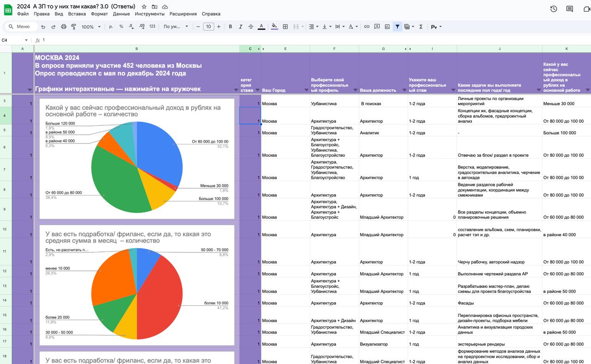Star this spreadsheet document
Viewport: 591px width, 364px height.
click(x=144, y=6)
